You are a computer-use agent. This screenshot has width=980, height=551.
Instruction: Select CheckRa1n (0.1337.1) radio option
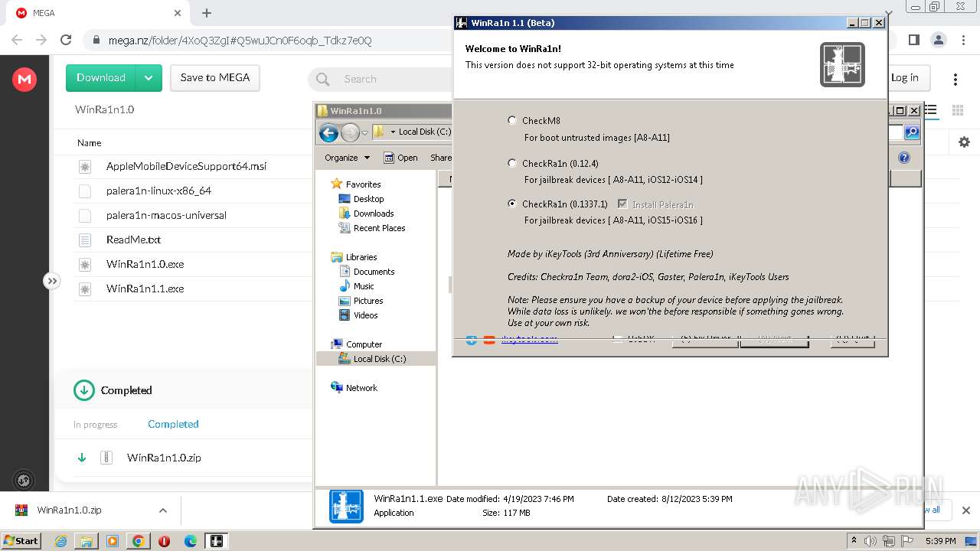point(512,204)
